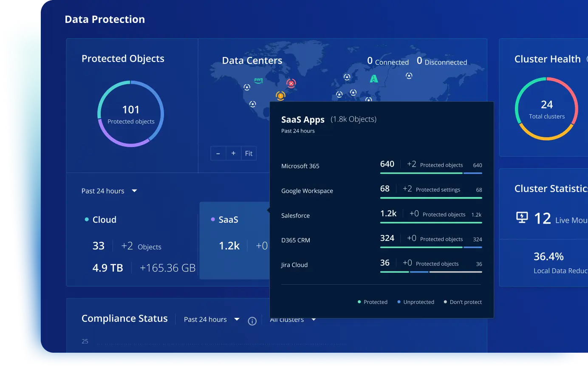
Task: Click the Jira Cloud row label
Action: pyautogui.click(x=294, y=265)
